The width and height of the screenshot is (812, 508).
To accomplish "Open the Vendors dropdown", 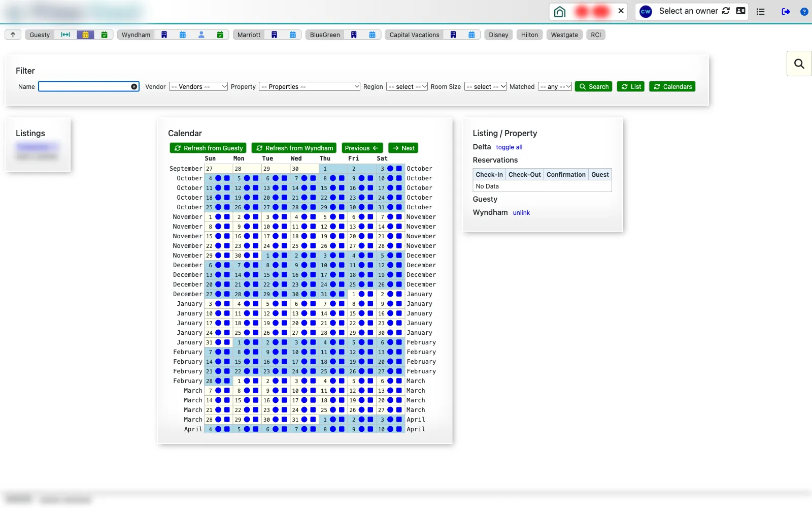I will pyautogui.click(x=198, y=87).
